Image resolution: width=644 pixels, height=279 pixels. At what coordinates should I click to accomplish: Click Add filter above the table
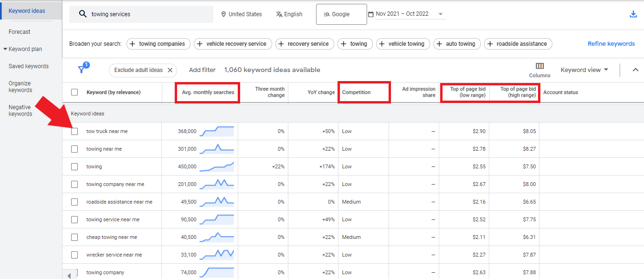tap(202, 69)
